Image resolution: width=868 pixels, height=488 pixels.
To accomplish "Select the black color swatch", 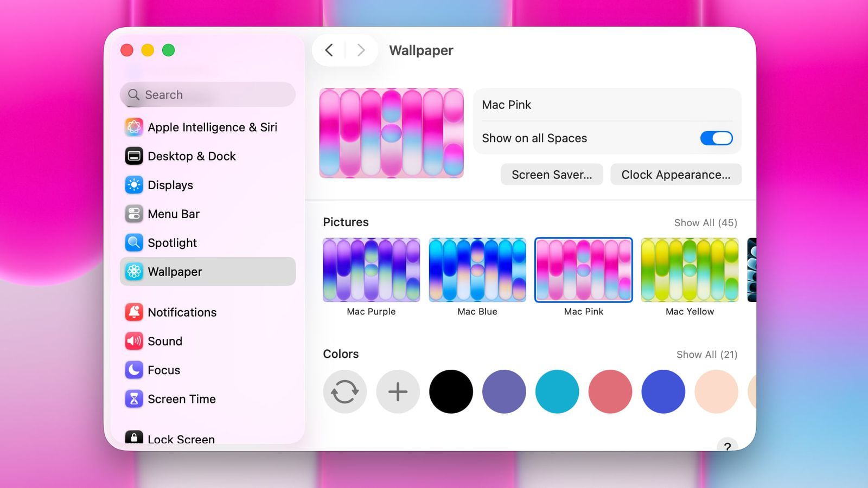I will coord(451,391).
